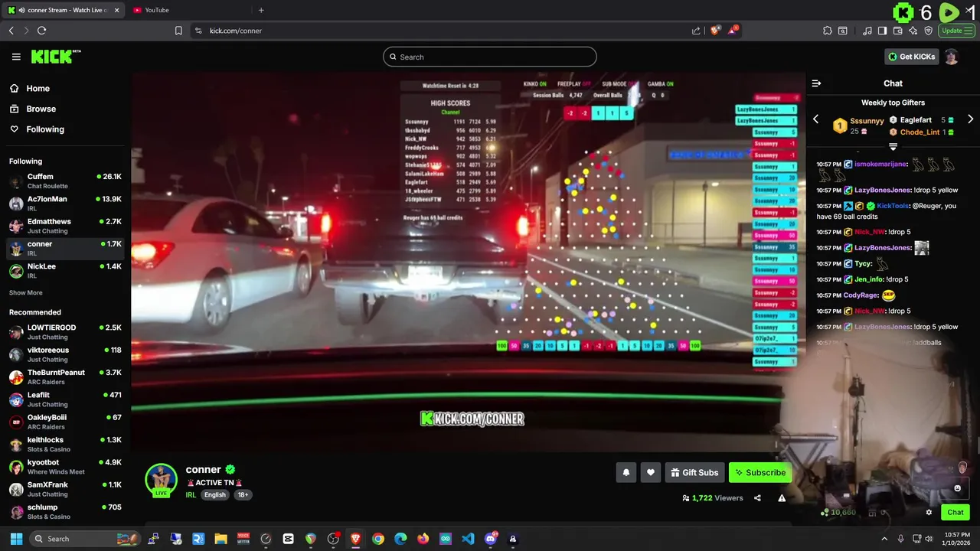Open Brave Wallet icon

(x=897, y=31)
